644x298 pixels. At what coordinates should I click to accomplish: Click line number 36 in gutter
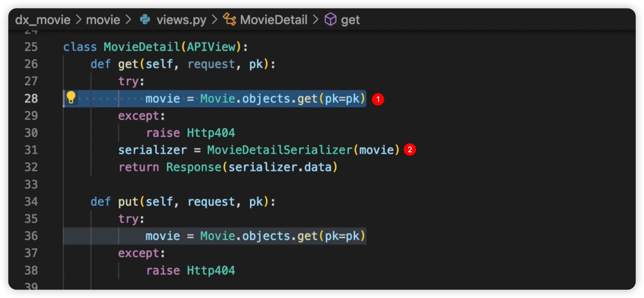31,236
